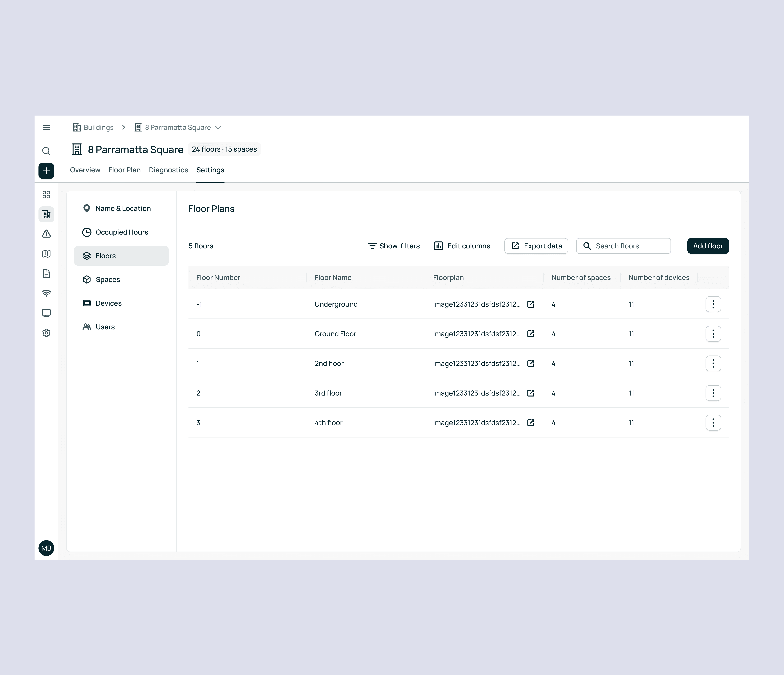This screenshot has width=784, height=675.
Task: Click the alerts warning triangle icon
Action: 46,234
